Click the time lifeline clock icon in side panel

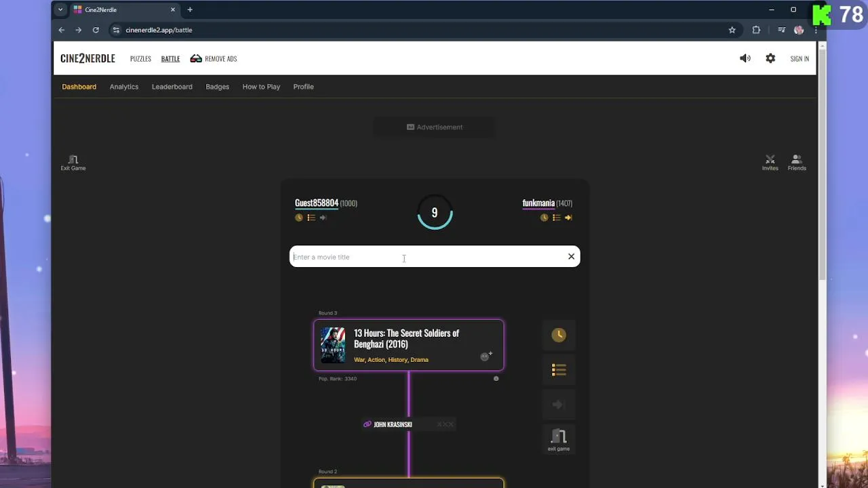pyautogui.click(x=559, y=335)
